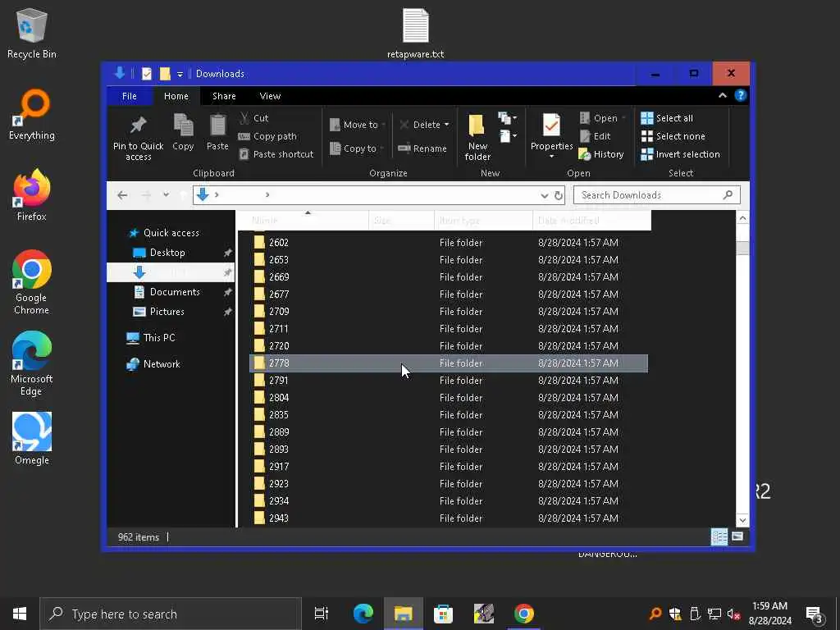Switch to the View ribbon tab
840x630 pixels.
coord(270,96)
